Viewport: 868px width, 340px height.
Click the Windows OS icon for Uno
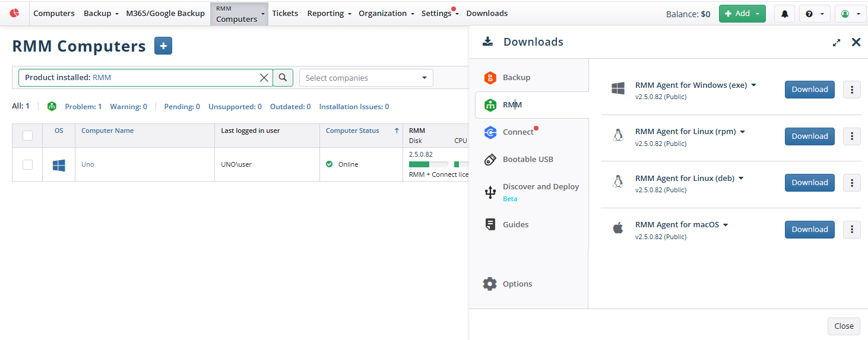click(x=59, y=165)
